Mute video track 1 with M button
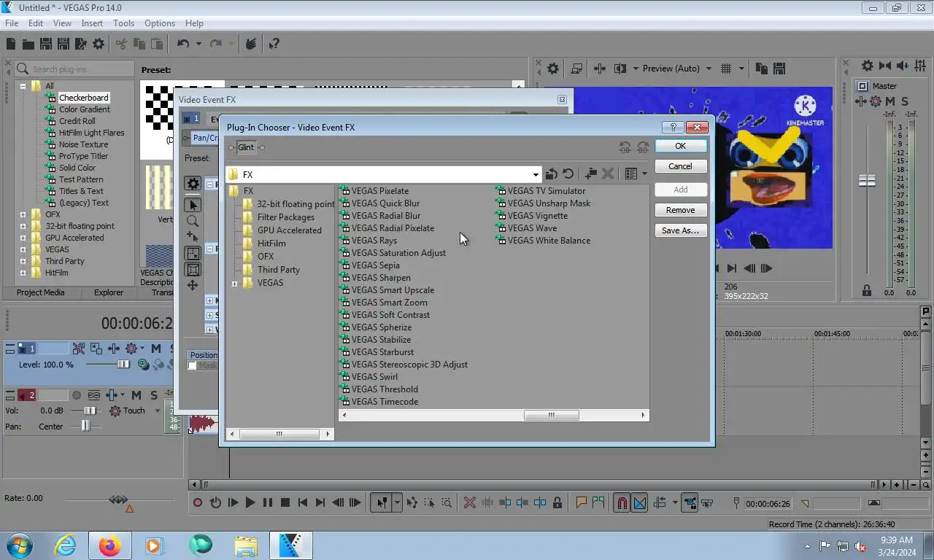The height and width of the screenshot is (560, 934). tap(155, 349)
